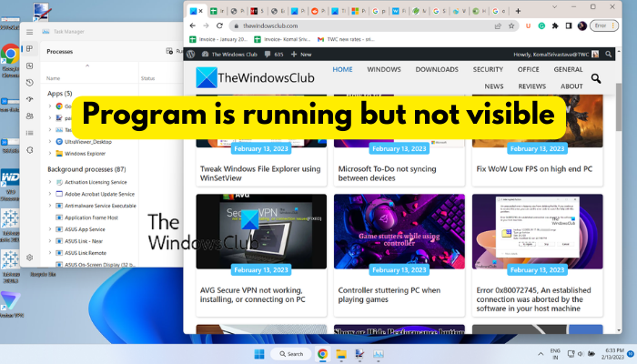The image size is (637, 364).
Task: Click WordPress logo in admin bar
Action: pos(191,54)
